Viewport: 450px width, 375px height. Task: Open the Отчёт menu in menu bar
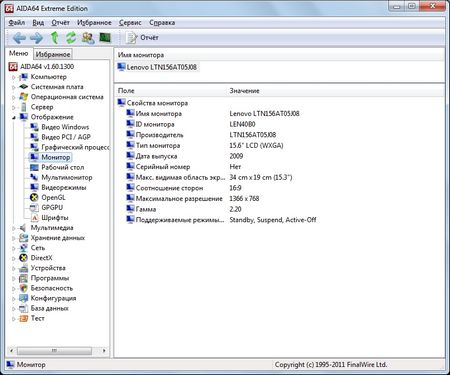tap(60, 23)
